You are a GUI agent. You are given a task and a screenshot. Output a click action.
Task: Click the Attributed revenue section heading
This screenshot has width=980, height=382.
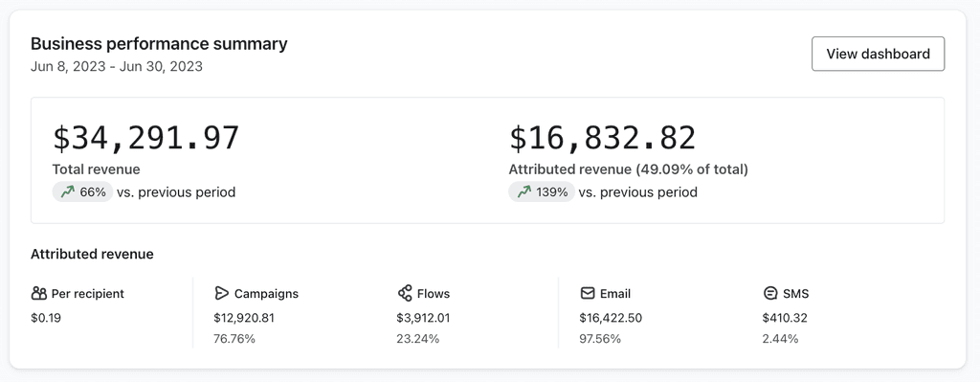pyautogui.click(x=92, y=254)
